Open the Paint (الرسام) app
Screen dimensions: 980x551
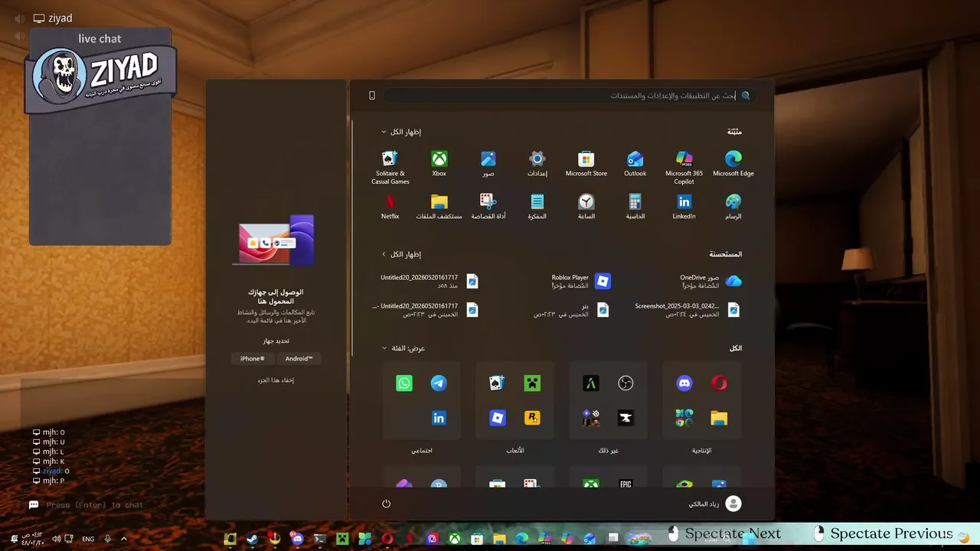point(733,207)
